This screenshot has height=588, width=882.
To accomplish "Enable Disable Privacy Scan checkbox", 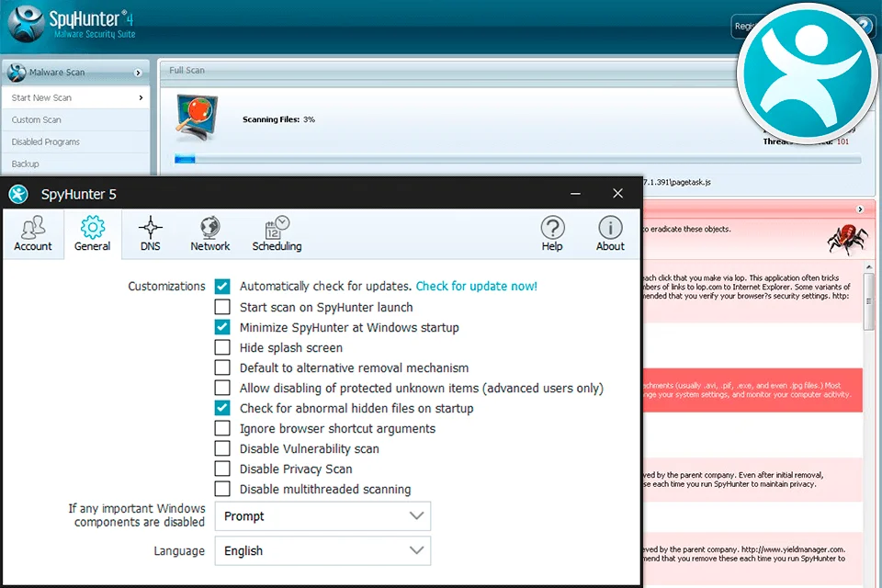I will coord(222,469).
